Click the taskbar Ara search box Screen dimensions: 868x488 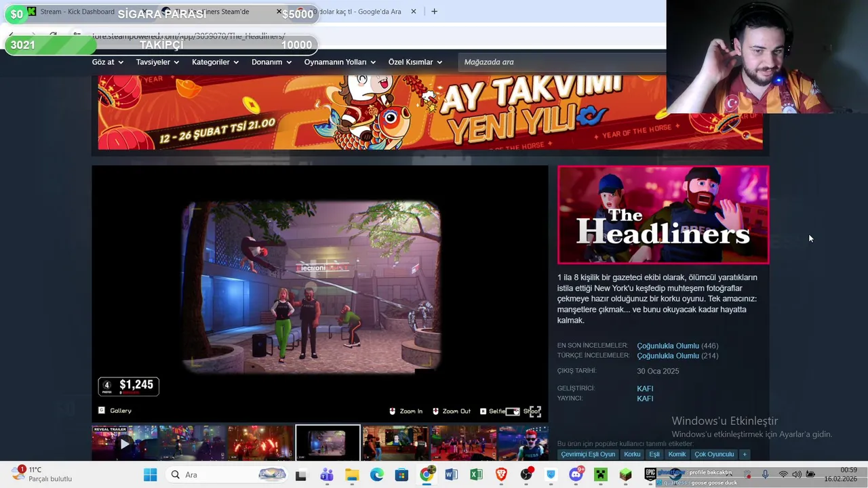tap(227, 474)
